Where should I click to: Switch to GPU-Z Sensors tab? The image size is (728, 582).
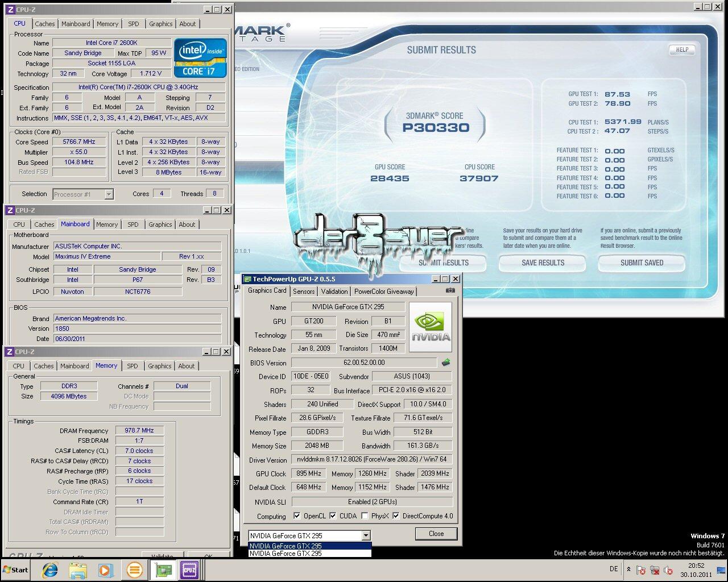click(304, 292)
